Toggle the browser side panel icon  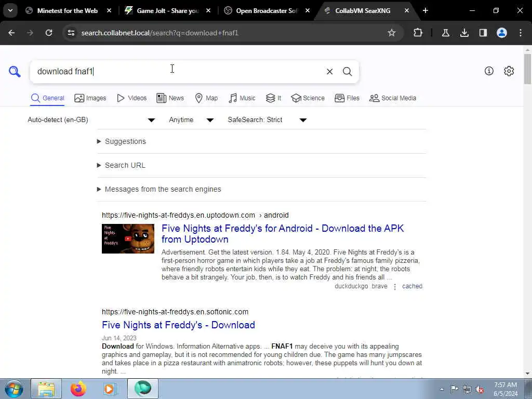483,33
